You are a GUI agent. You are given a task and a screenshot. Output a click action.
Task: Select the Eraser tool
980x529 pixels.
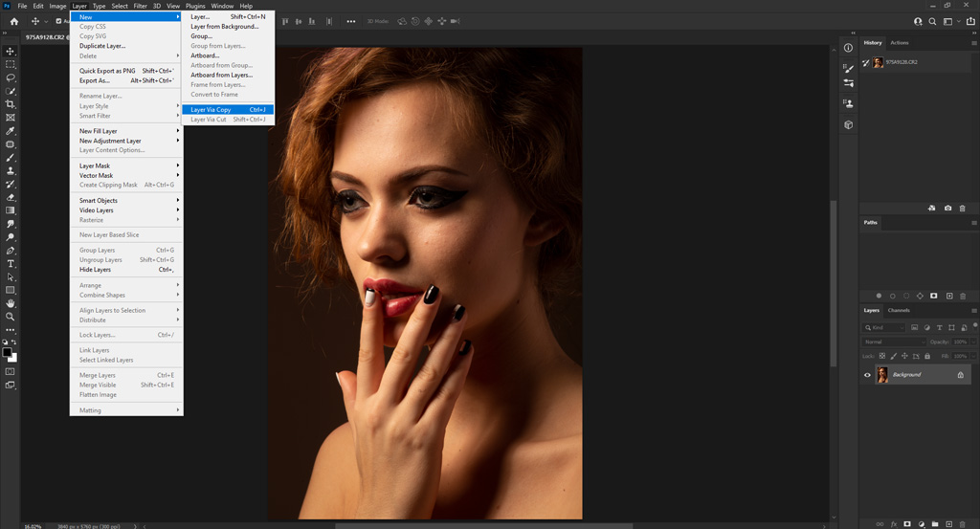pos(10,197)
